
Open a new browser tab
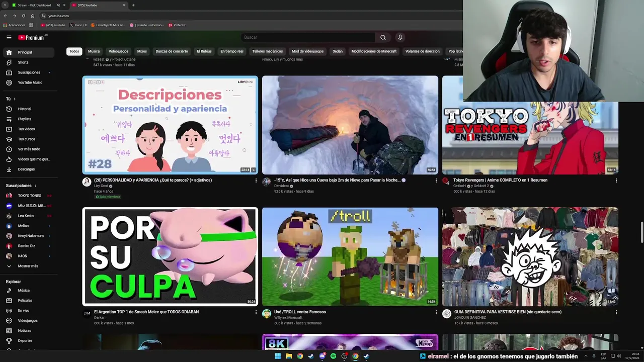click(x=133, y=5)
